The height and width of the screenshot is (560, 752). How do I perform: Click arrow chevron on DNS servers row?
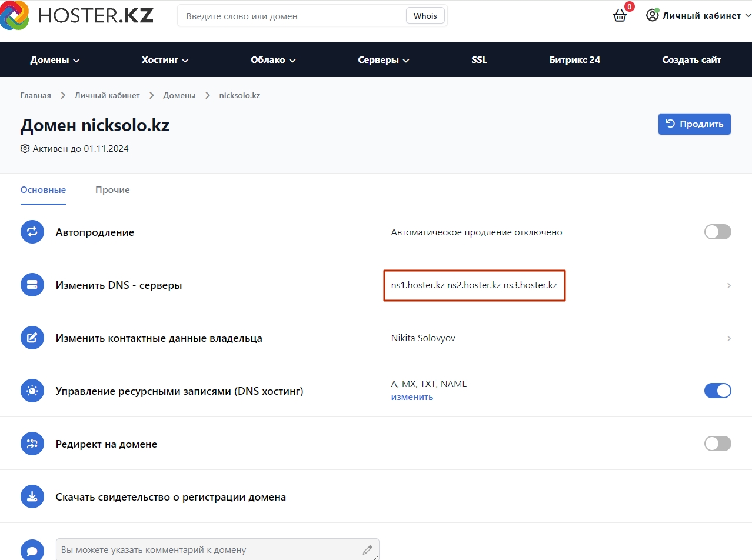(729, 285)
